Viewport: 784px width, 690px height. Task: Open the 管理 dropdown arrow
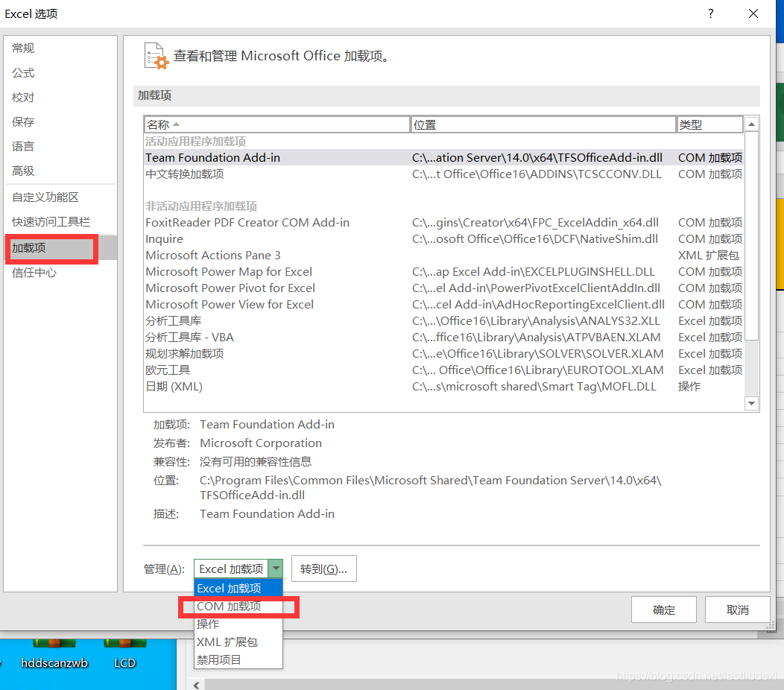(x=276, y=569)
